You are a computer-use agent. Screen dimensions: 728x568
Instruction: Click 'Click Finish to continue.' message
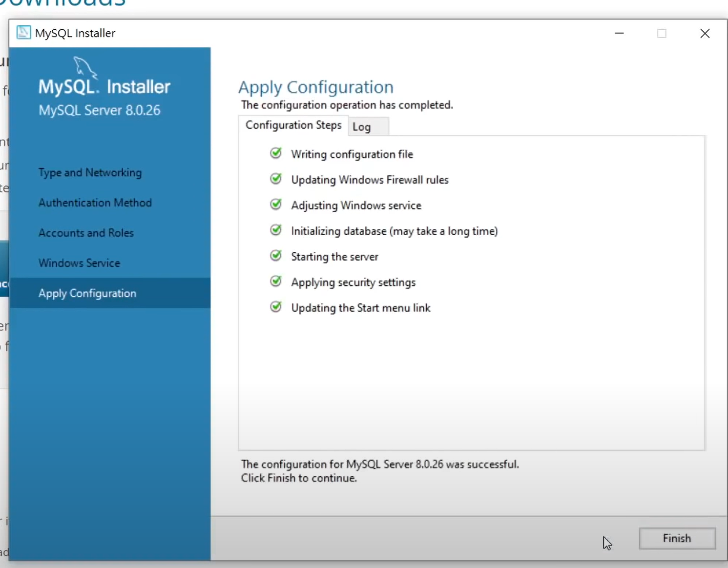pyautogui.click(x=299, y=478)
